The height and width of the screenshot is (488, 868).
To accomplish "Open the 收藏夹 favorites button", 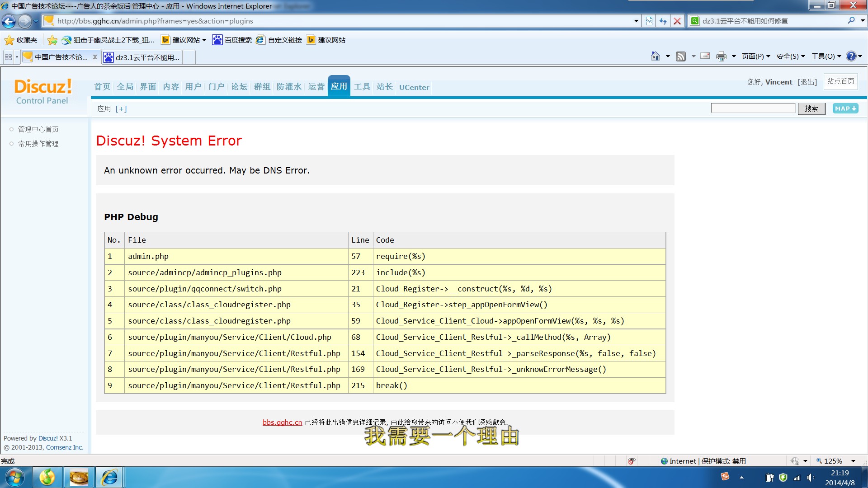I will point(21,40).
